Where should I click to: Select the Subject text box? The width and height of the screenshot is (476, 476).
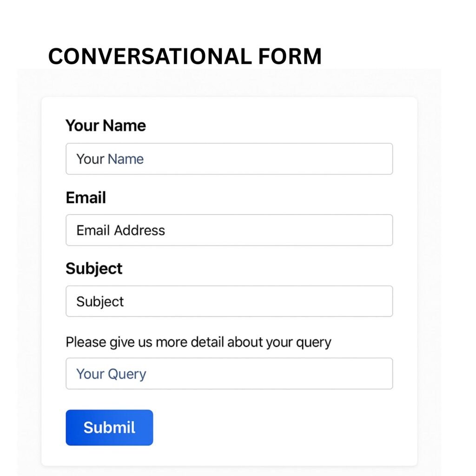229,301
